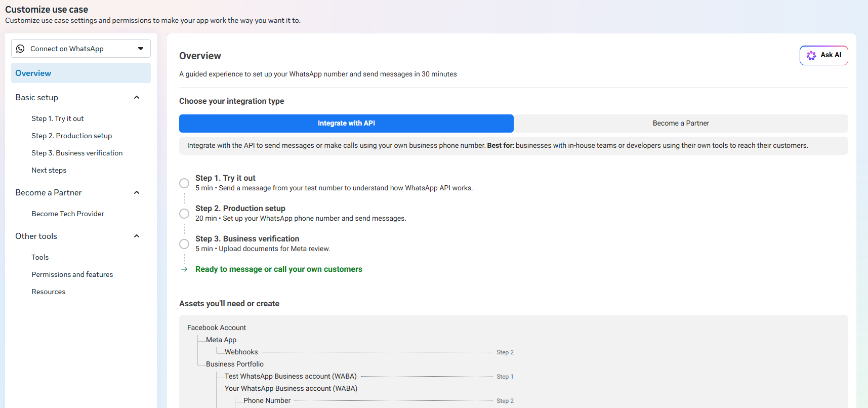Click the Step 2. Production setup heading

(240, 209)
